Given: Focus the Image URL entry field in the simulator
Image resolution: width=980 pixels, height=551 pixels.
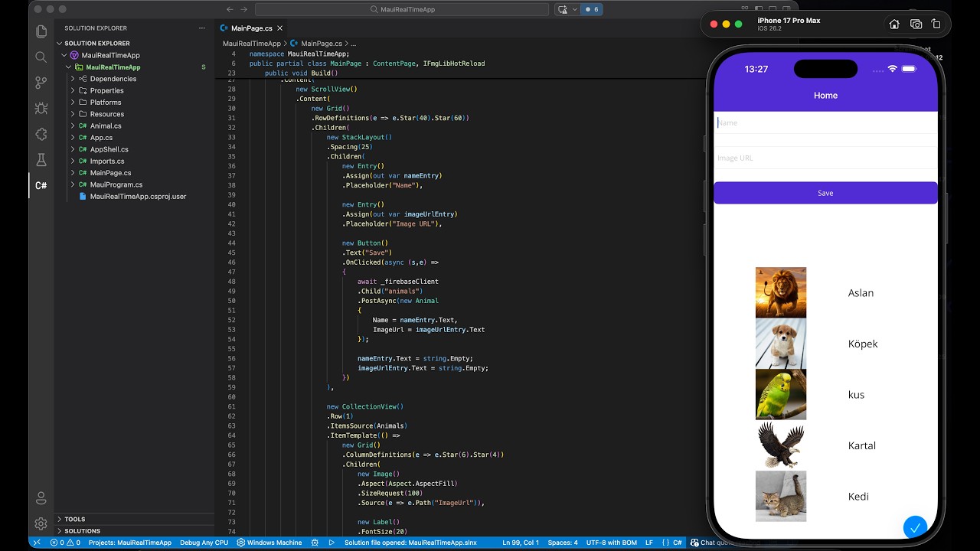Looking at the screenshot, I should click(x=825, y=158).
